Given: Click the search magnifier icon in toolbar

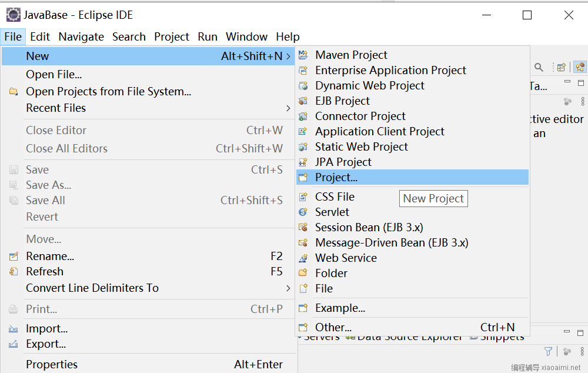Looking at the screenshot, I should click(x=539, y=67).
